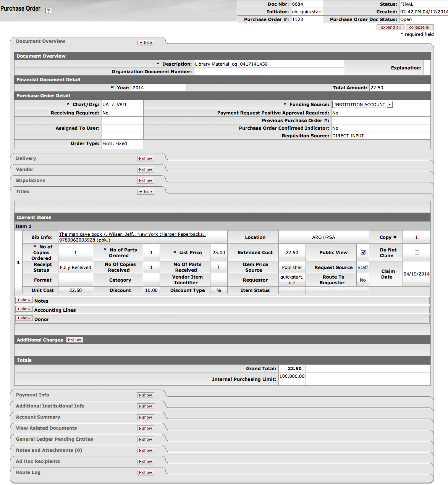Toggle the Public View checkbox
Viewport: 448px width, 485px height.
click(363, 252)
